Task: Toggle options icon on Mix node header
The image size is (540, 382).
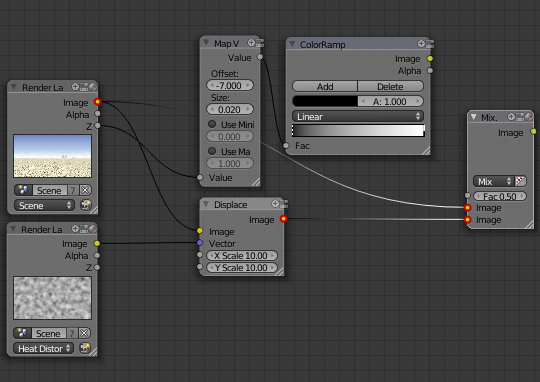Action: (x=520, y=117)
